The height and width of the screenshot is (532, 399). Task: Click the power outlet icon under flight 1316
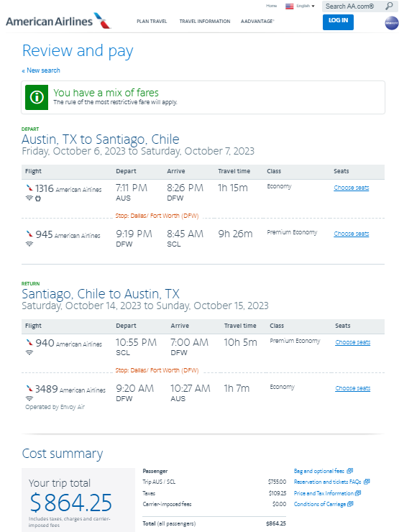point(38,198)
